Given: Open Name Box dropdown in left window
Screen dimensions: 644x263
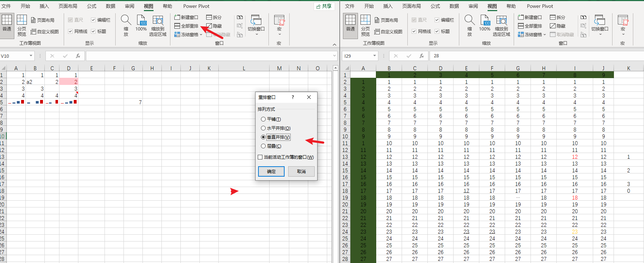Looking at the screenshot, I should tap(31, 56).
